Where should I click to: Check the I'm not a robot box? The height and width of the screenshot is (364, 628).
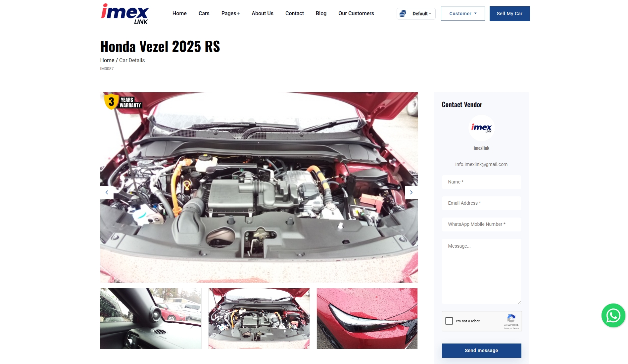coord(449,321)
